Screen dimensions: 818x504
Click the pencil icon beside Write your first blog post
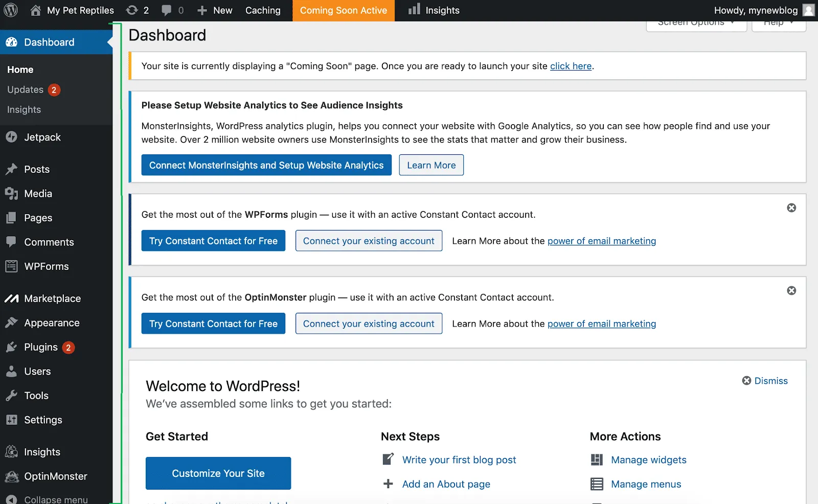[389, 459]
